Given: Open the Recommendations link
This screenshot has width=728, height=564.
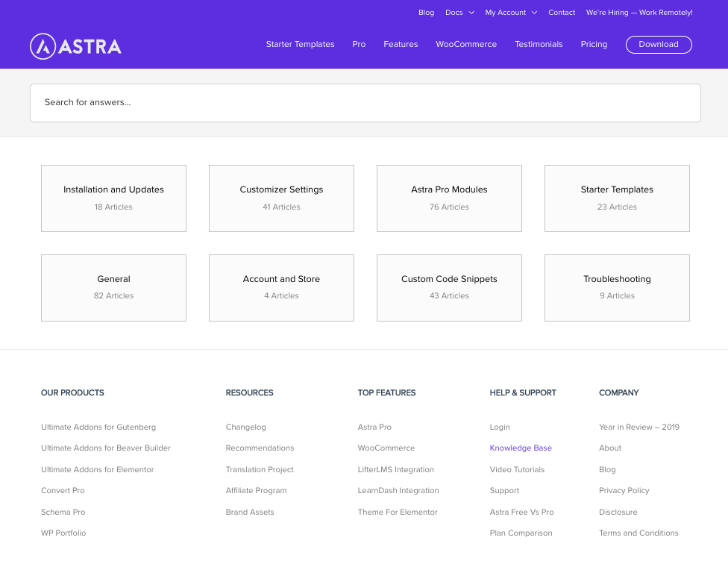Looking at the screenshot, I should click(x=260, y=448).
